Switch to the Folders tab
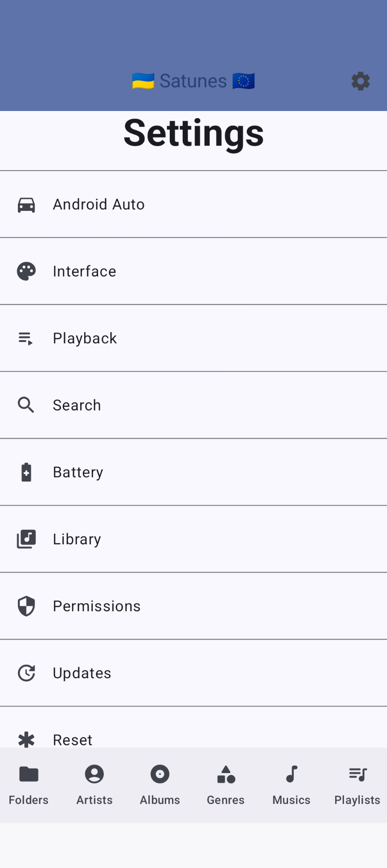387x868 pixels. point(29,784)
